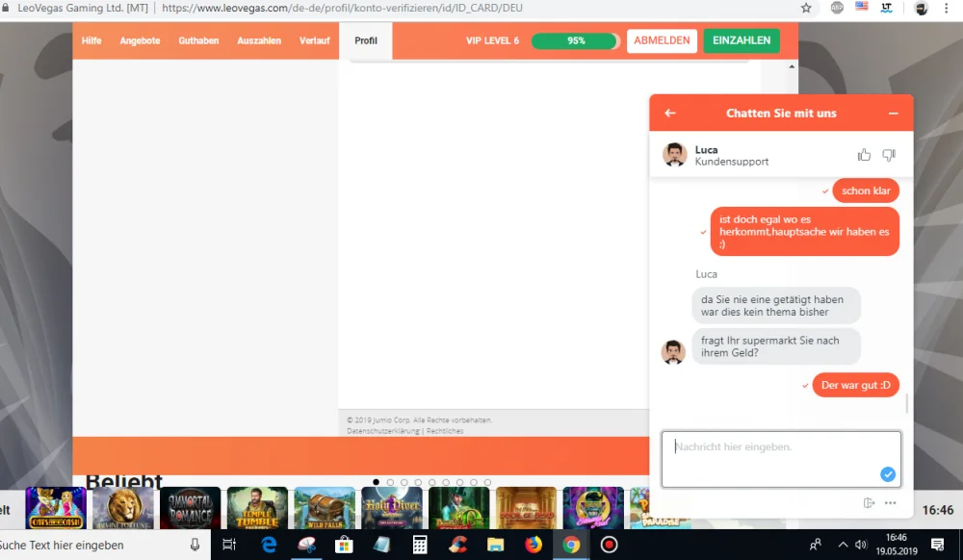Screen dimensions: 963x560
Task: Open the Guthaben menu
Action: pos(198,40)
